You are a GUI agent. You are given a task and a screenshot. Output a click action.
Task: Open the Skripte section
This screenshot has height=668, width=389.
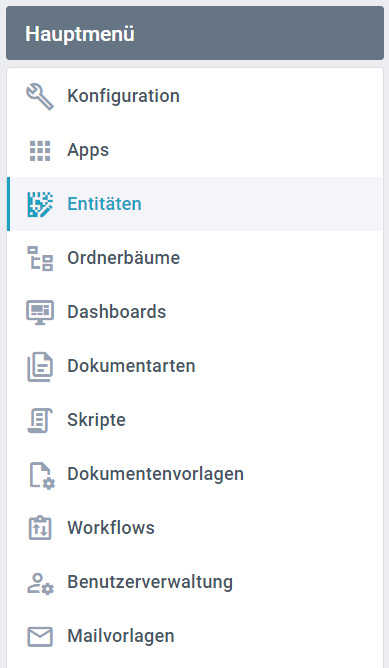click(x=195, y=420)
